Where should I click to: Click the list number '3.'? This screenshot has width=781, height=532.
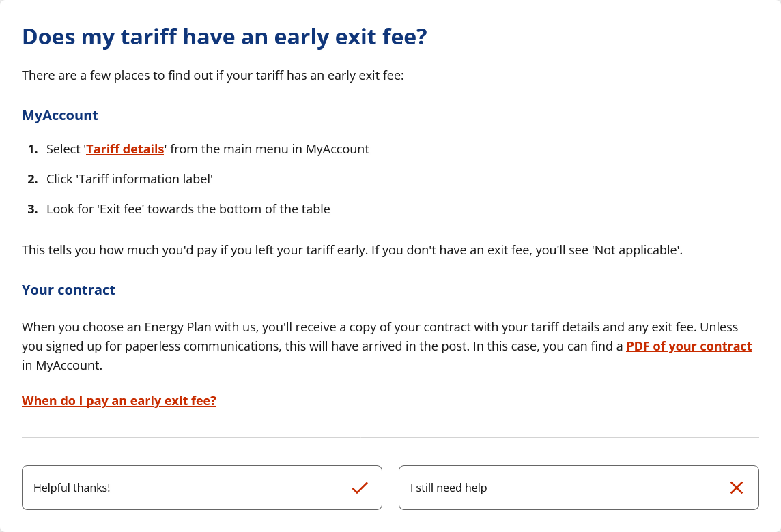[33, 209]
